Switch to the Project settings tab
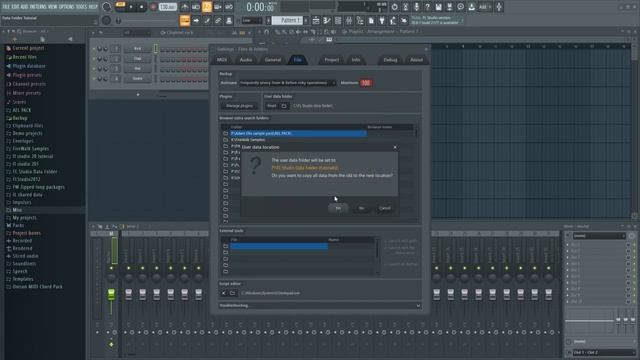The width and height of the screenshot is (640, 360). point(331,60)
